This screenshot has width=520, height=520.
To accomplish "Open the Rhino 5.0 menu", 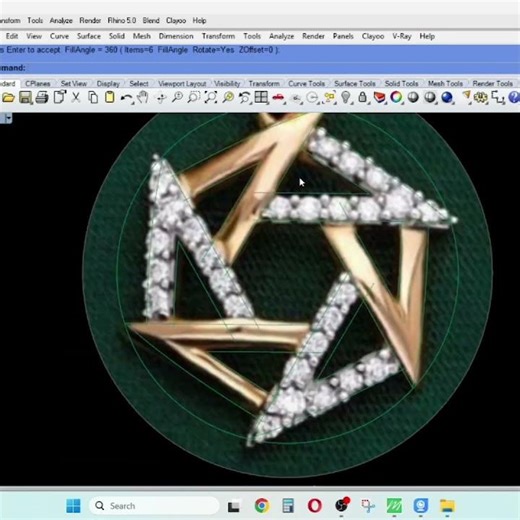I will (122, 21).
